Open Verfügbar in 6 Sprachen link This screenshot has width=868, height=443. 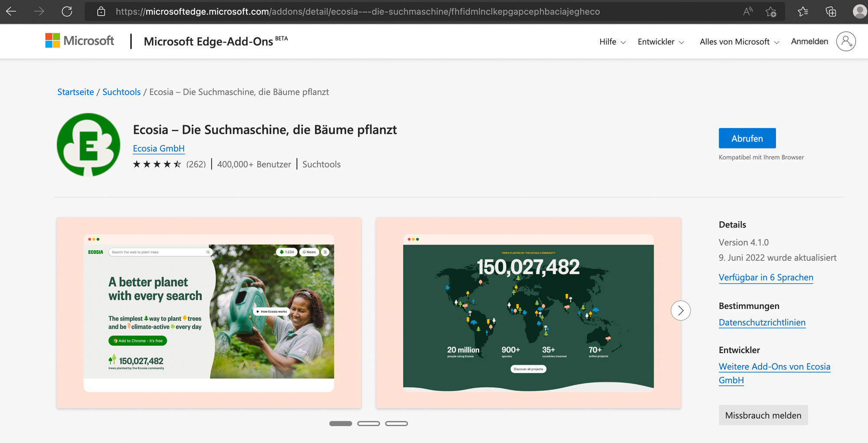766,278
